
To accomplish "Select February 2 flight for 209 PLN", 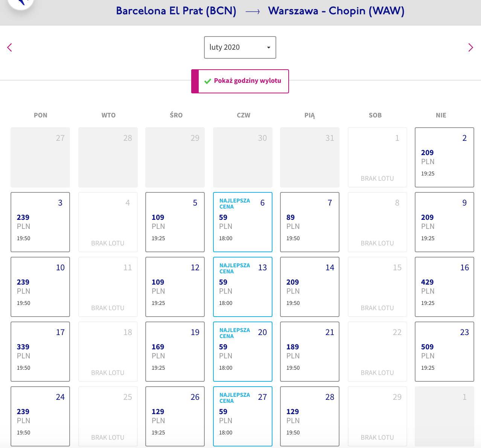I will 444,157.
